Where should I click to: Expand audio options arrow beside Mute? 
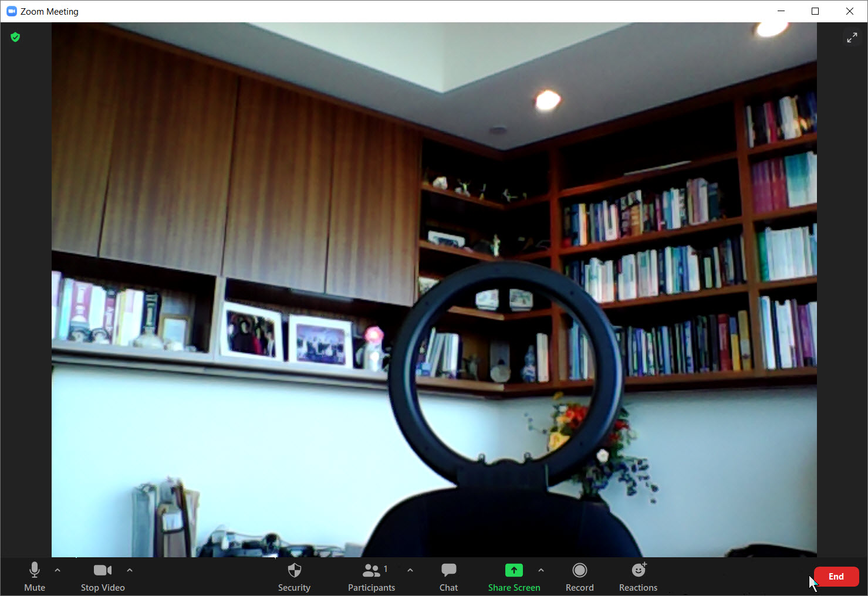(58, 570)
